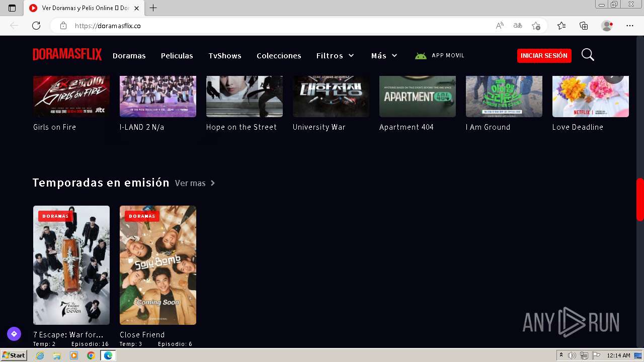Screen dimensions: 644x362
Task: Click the carousel next arrow on Love Deadline
Action: (614, 78)
